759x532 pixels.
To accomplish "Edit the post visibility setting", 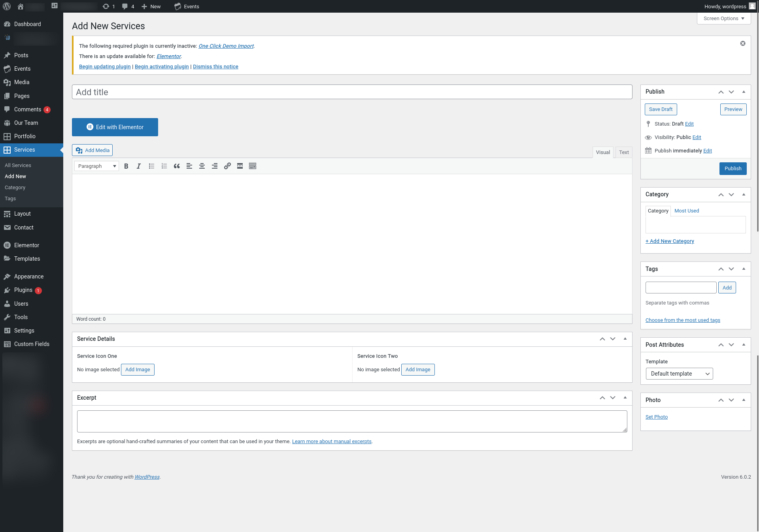I will pyautogui.click(x=697, y=137).
